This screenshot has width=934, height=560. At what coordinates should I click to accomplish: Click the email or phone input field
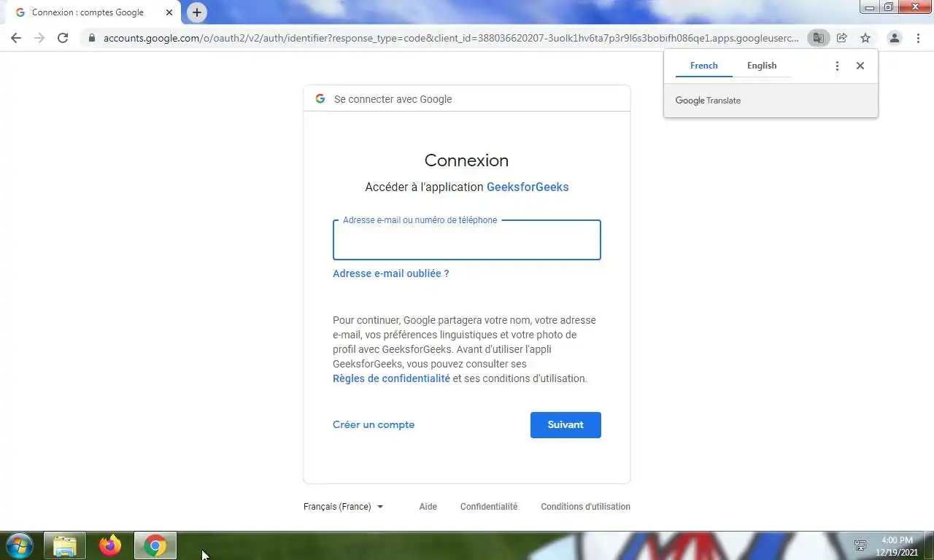(467, 240)
